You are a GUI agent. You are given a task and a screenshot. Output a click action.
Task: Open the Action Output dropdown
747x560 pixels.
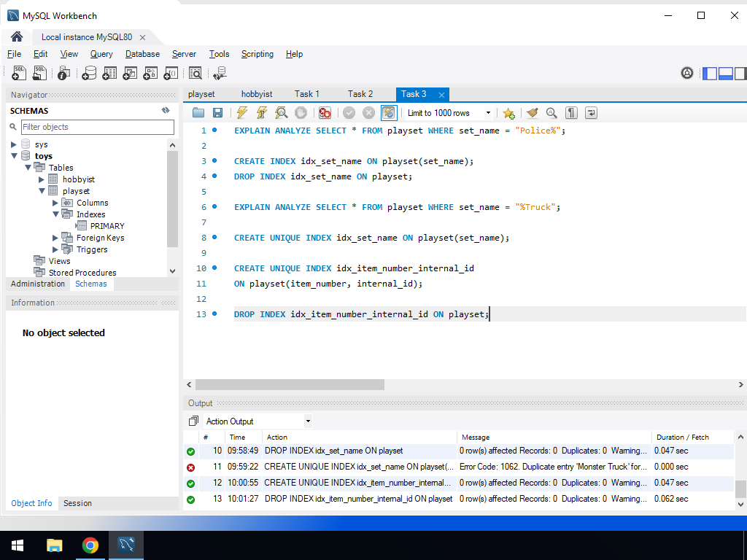coord(308,421)
